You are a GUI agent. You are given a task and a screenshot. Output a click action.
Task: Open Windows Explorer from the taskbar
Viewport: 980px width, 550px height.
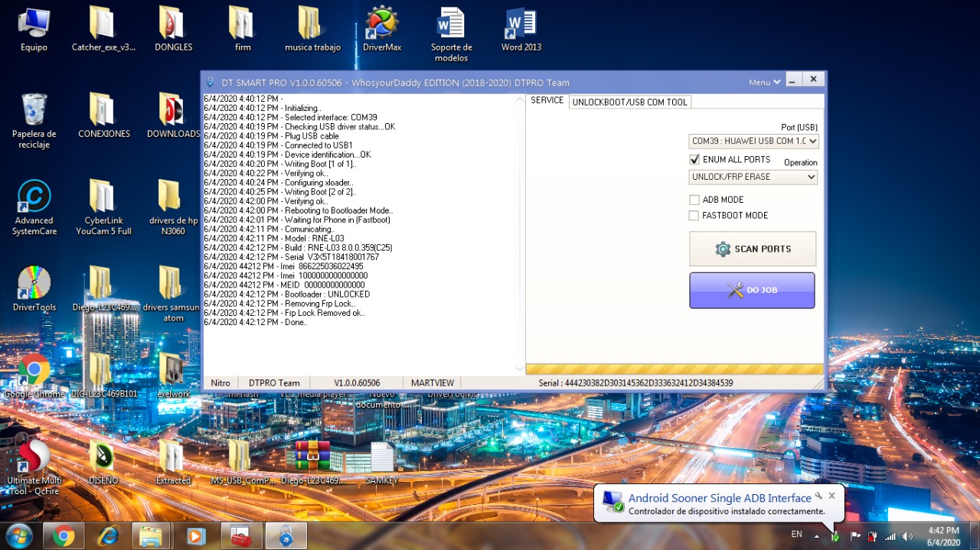click(152, 535)
